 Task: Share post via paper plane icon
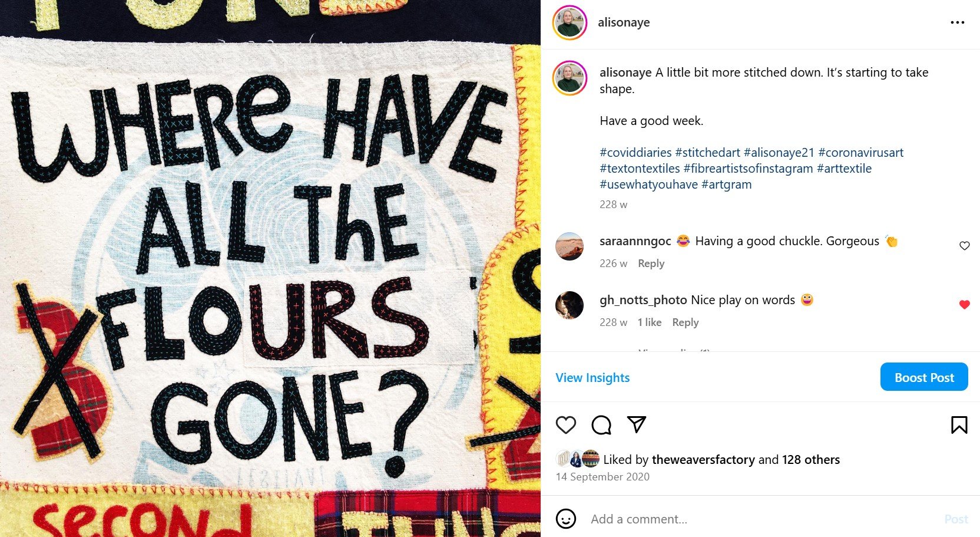tap(637, 424)
